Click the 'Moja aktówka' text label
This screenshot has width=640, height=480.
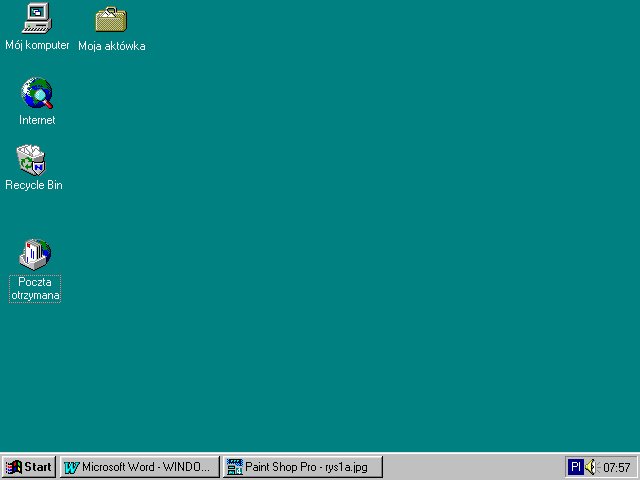tap(111, 46)
